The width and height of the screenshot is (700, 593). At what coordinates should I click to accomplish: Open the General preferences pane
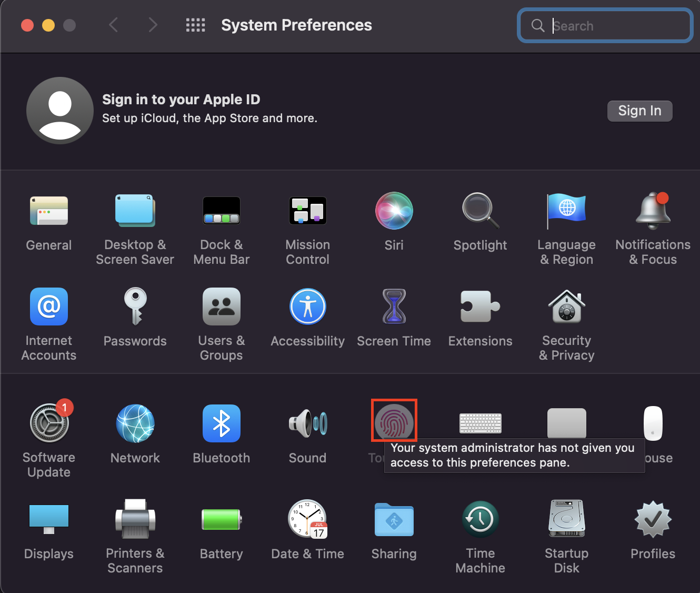(49, 211)
